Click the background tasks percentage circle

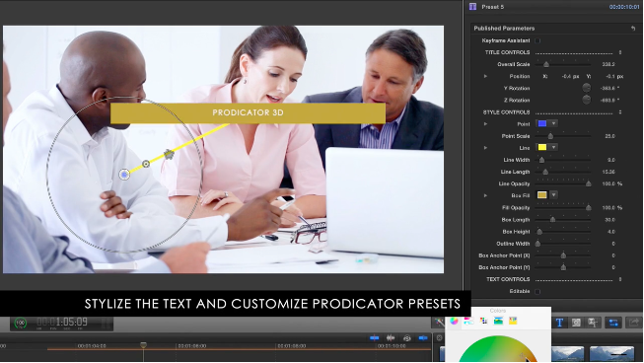[21, 324]
